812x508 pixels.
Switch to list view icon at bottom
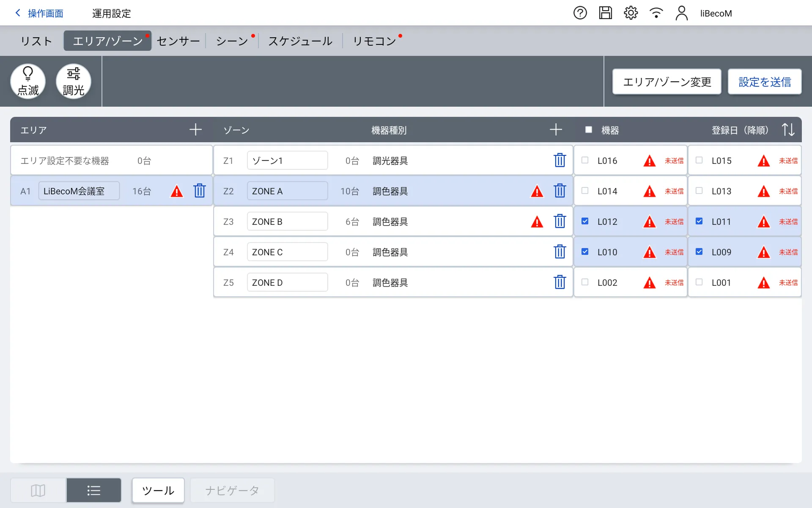point(93,490)
